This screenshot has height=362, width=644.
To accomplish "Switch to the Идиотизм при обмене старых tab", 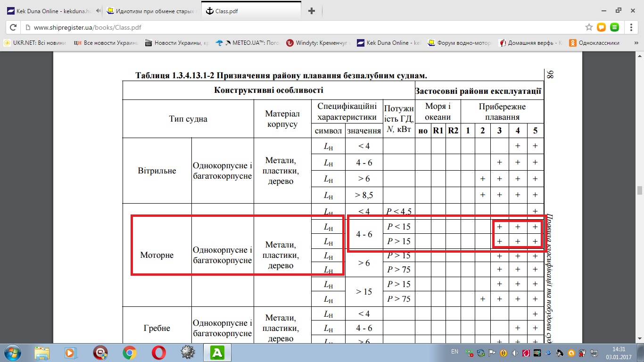I will click(x=151, y=10).
